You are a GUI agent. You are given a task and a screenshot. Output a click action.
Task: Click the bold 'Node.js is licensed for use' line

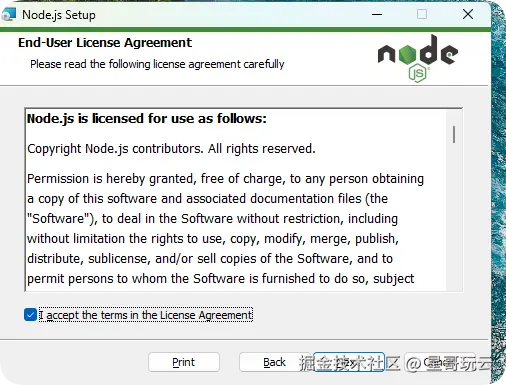point(147,119)
